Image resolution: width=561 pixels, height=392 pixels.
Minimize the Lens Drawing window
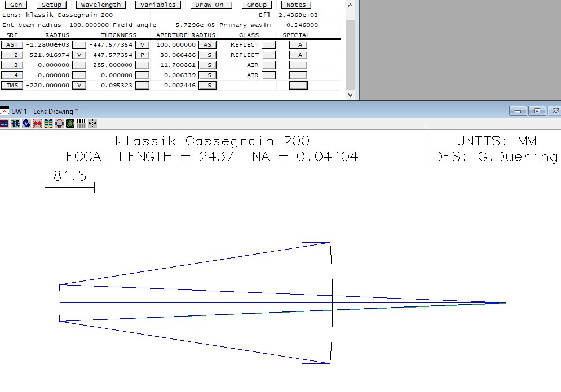click(x=518, y=111)
